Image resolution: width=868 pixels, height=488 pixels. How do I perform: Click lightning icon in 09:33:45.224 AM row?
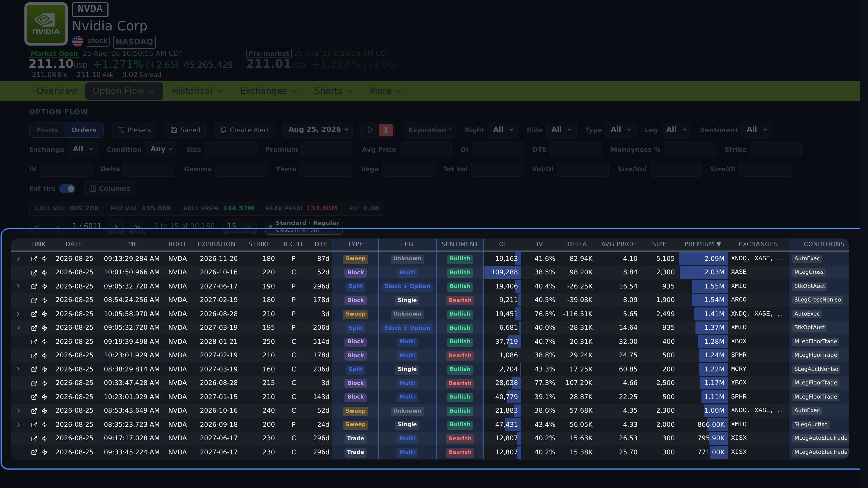pyautogui.click(x=44, y=452)
